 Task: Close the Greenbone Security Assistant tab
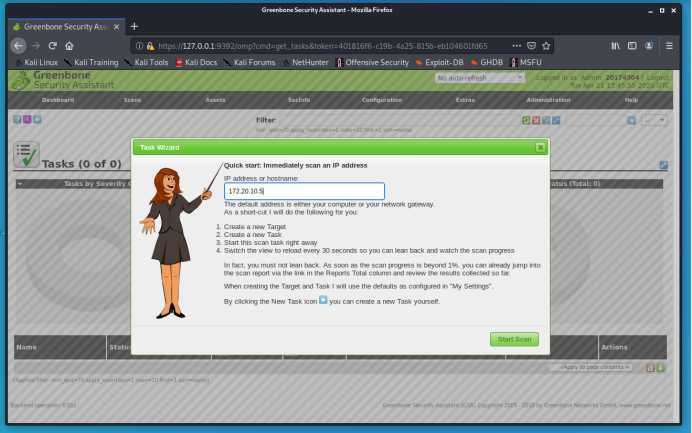(x=116, y=27)
